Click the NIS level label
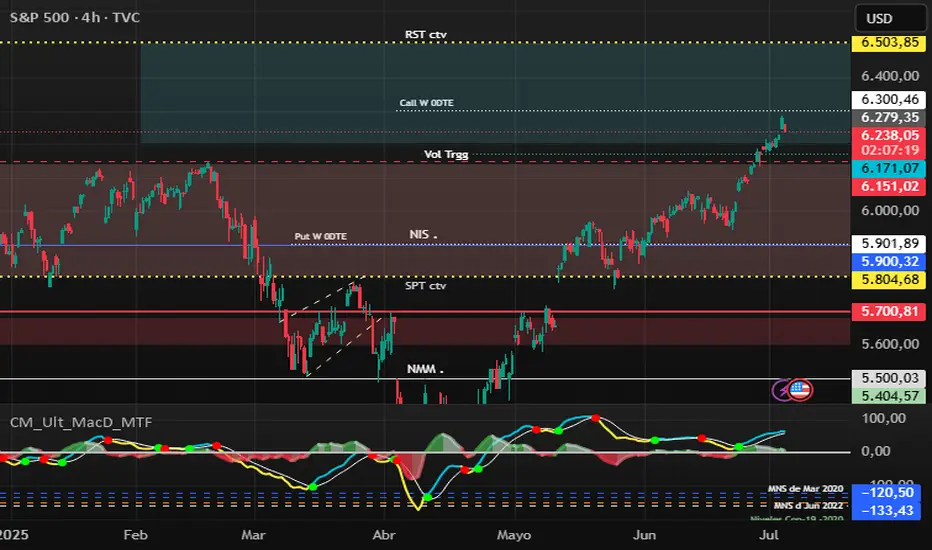Image resolution: width=932 pixels, height=550 pixels. tap(423, 234)
